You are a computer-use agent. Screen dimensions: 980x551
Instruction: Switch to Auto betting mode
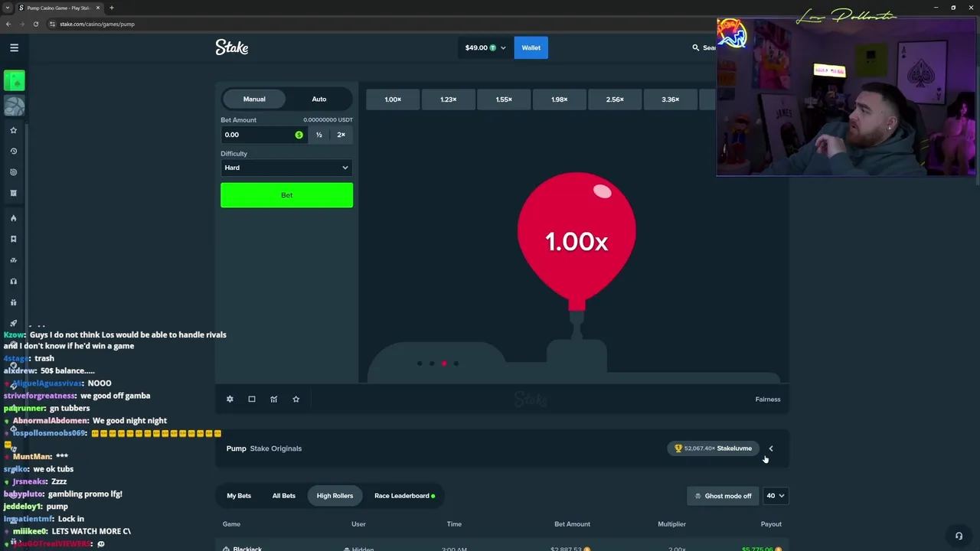(x=318, y=99)
